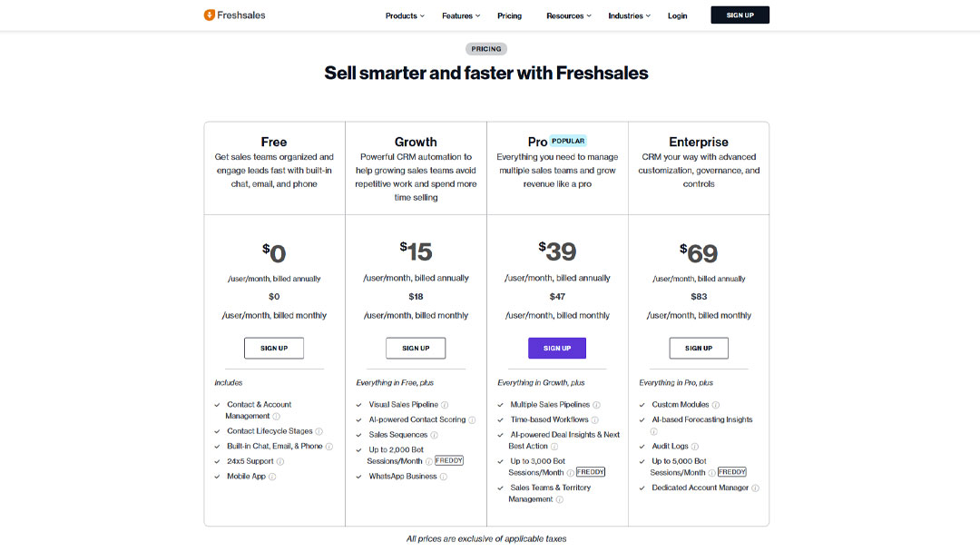Open info icon next to Visual Sales Pipeline
Image resolution: width=980 pixels, height=552 pixels.
point(445,405)
